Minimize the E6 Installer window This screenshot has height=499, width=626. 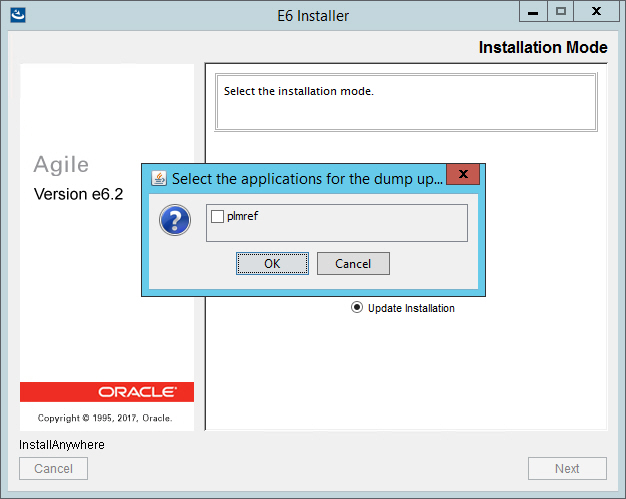click(x=533, y=12)
